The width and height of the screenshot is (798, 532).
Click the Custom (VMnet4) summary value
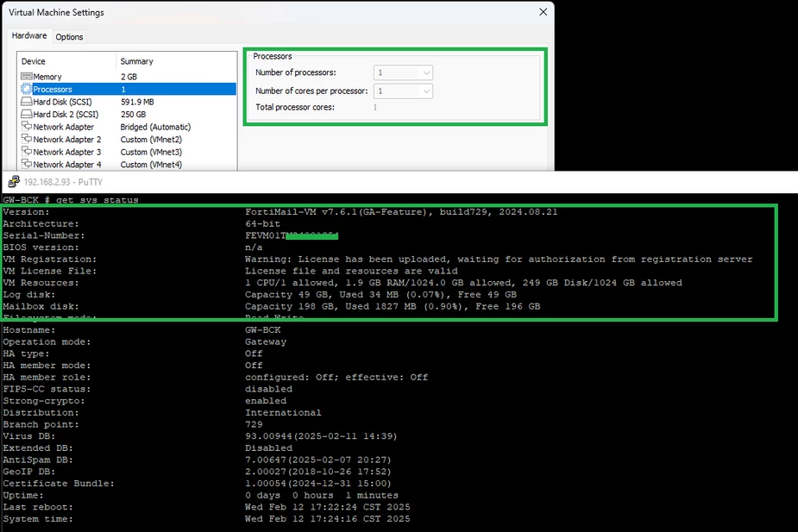tap(151, 165)
